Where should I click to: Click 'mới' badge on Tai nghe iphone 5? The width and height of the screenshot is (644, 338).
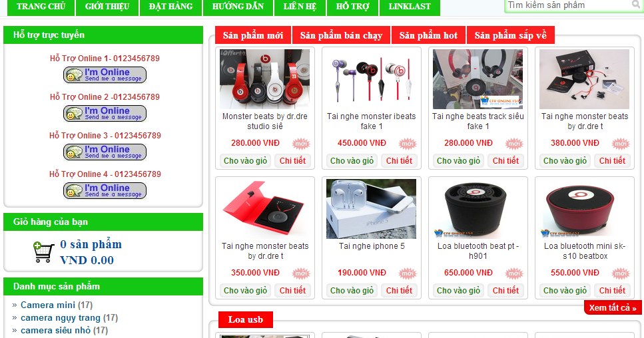click(x=408, y=273)
